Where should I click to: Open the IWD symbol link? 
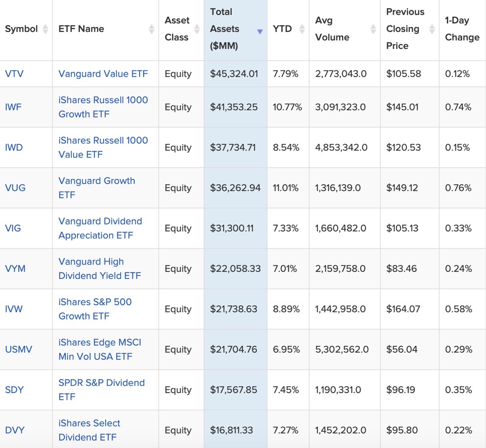coord(14,147)
